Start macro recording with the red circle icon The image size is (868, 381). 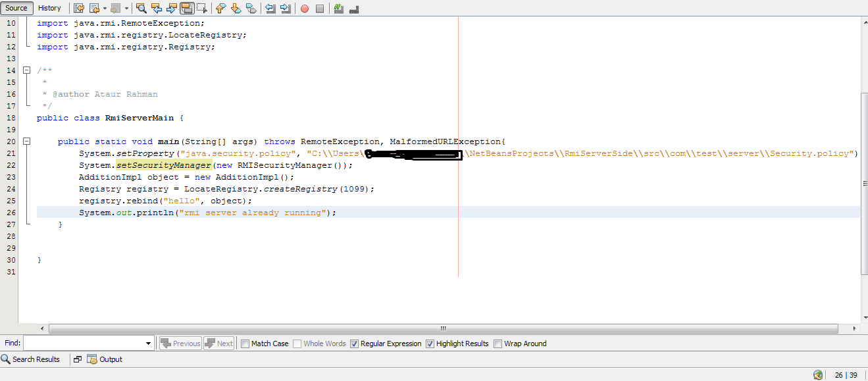pos(305,8)
